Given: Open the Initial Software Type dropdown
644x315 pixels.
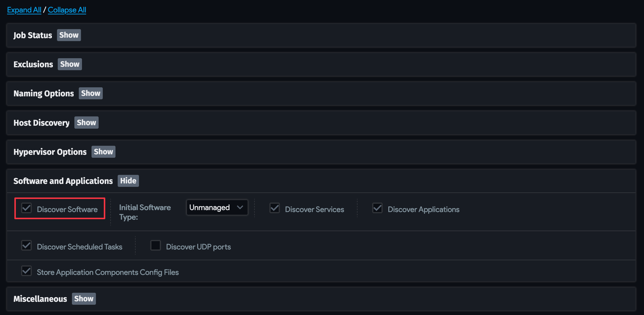Looking at the screenshot, I should coord(217,207).
